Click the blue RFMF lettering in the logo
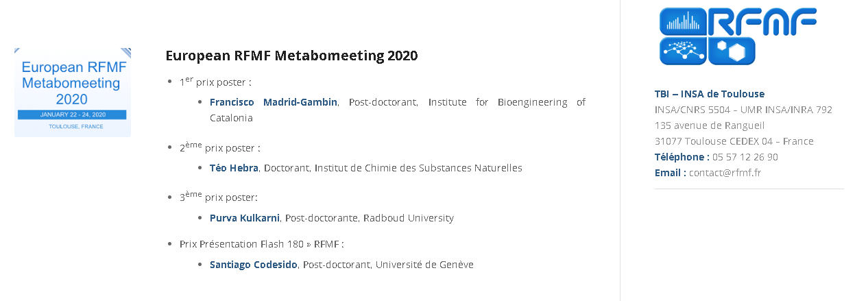This screenshot has width=868, height=301. point(762,22)
